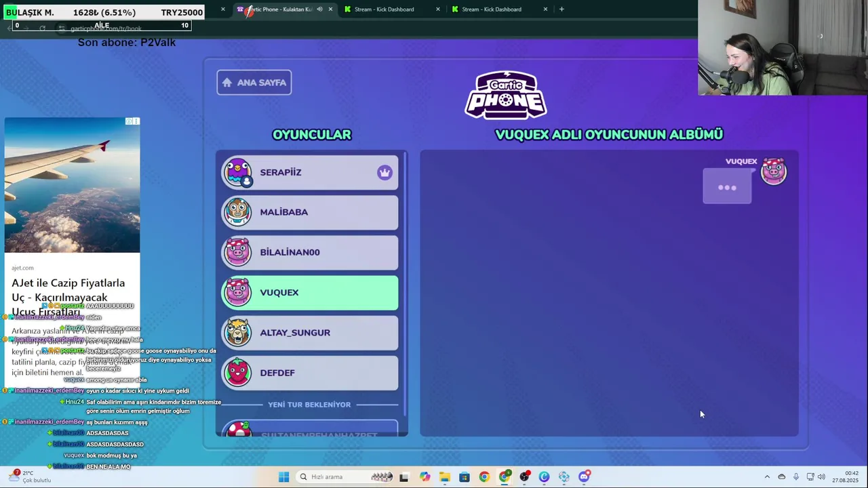Open network settings from the tray
The width and height of the screenshot is (868, 488).
click(x=810, y=477)
